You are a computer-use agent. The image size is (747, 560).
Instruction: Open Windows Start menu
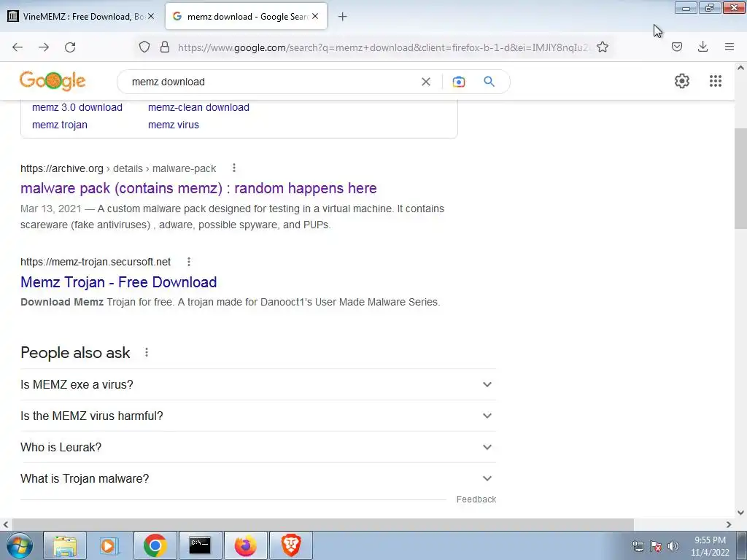click(x=20, y=545)
